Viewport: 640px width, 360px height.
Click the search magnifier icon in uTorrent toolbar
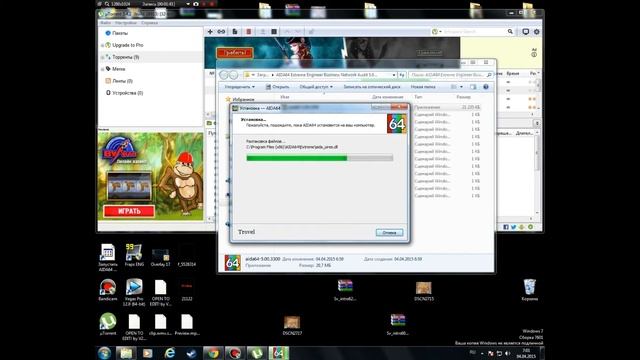pos(510,31)
